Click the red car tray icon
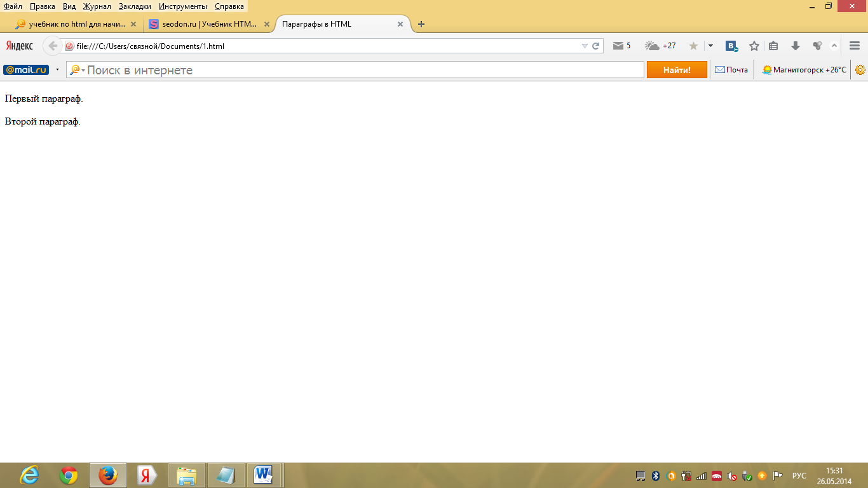 point(717,476)
